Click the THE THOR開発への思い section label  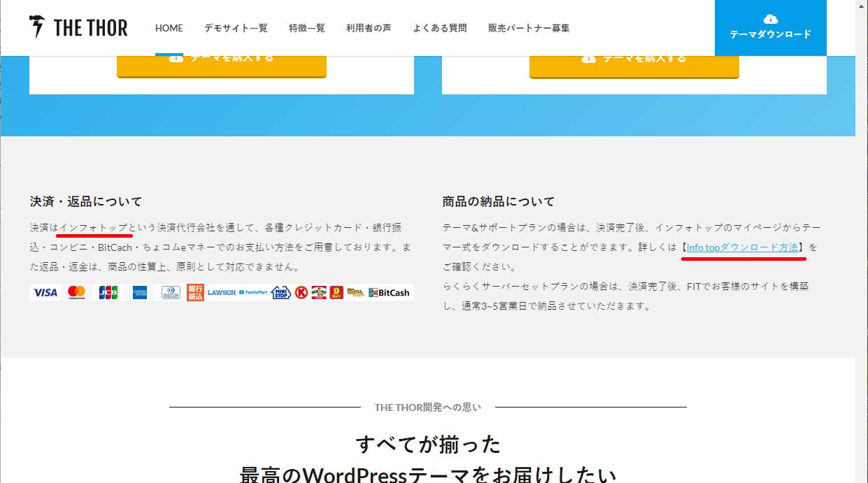click(x=428, y=407)
